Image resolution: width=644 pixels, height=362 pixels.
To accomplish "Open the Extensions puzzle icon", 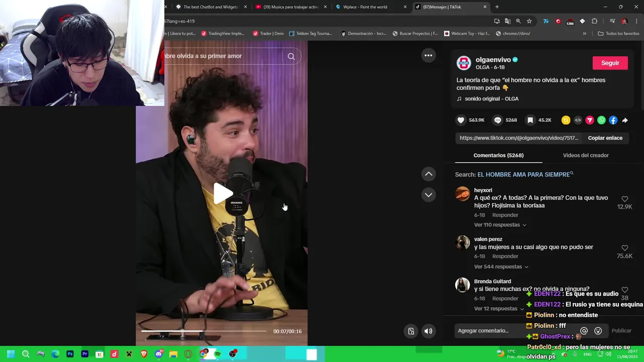I will click(594, 21).
